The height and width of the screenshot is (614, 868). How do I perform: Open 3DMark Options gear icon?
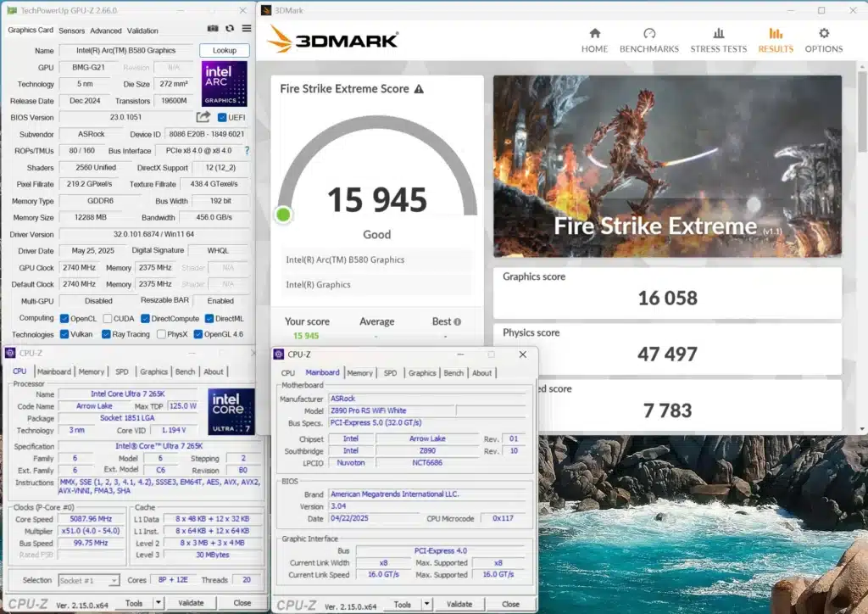pyautogui.click(x=824, y=33)
